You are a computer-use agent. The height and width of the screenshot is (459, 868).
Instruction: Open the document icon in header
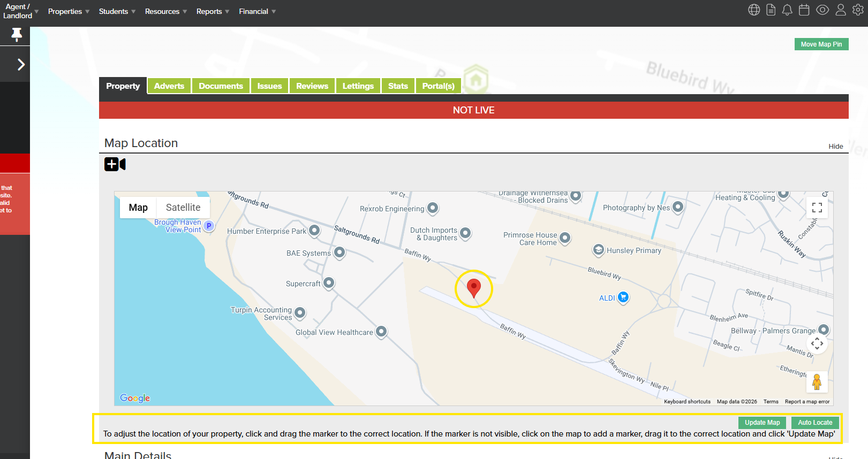771,10
